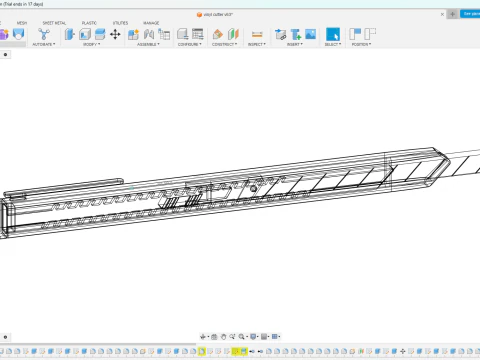Click the Look At navigation icon
Viewport: 480px width, 360px height.
[214, 337]
